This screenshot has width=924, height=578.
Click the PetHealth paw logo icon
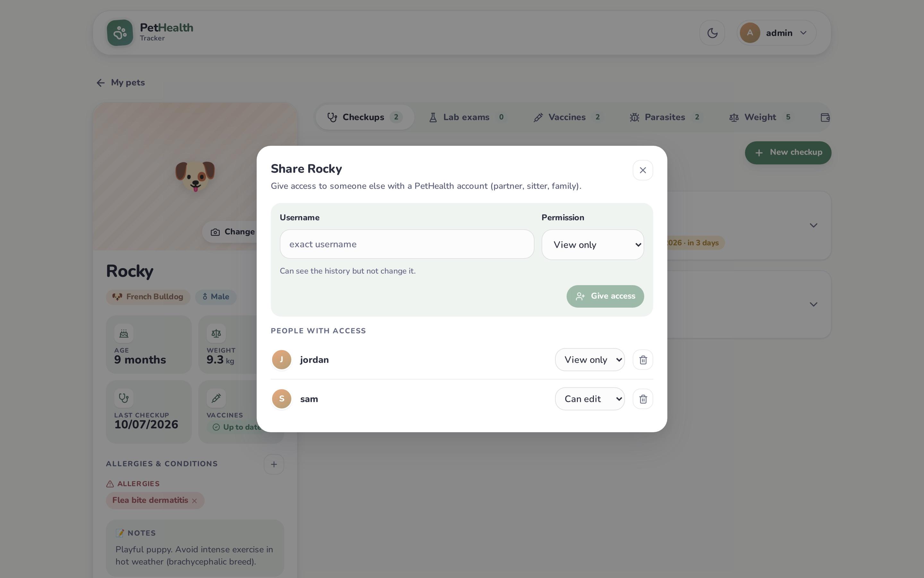pos(120,33)
